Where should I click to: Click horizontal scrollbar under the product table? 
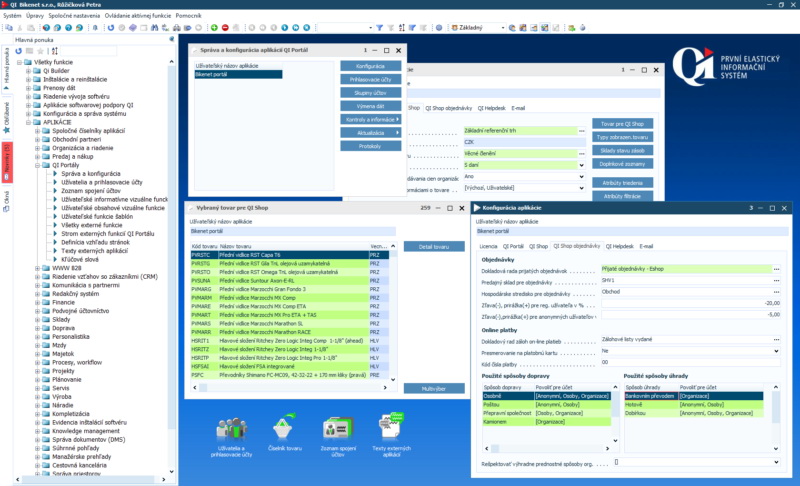point(290,388)
